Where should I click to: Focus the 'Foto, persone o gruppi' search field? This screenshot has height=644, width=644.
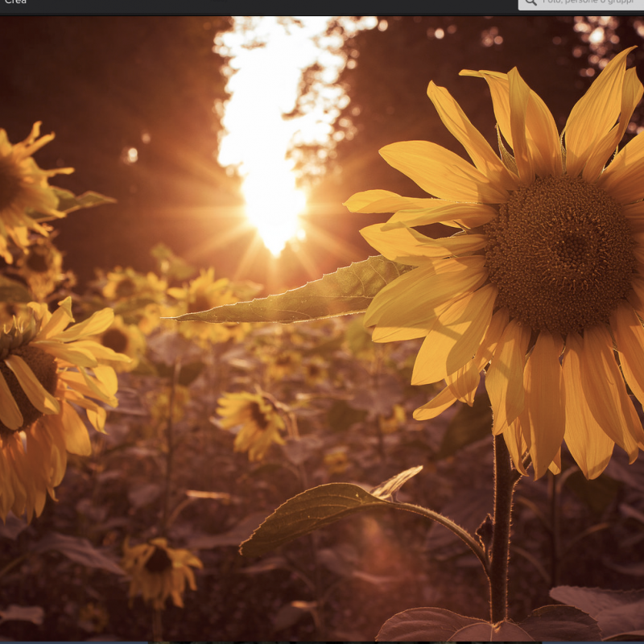(581, 4)
